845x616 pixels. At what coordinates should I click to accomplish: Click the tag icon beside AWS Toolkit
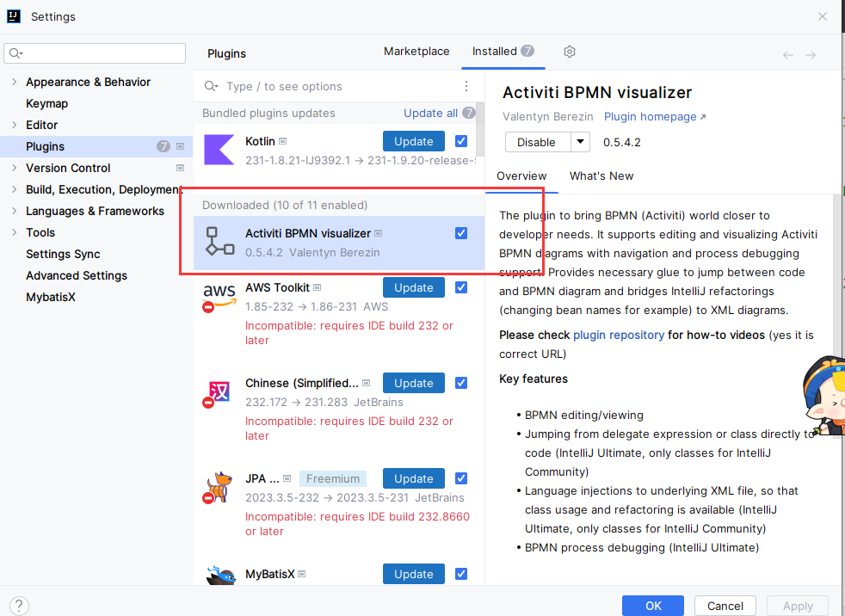318,288
